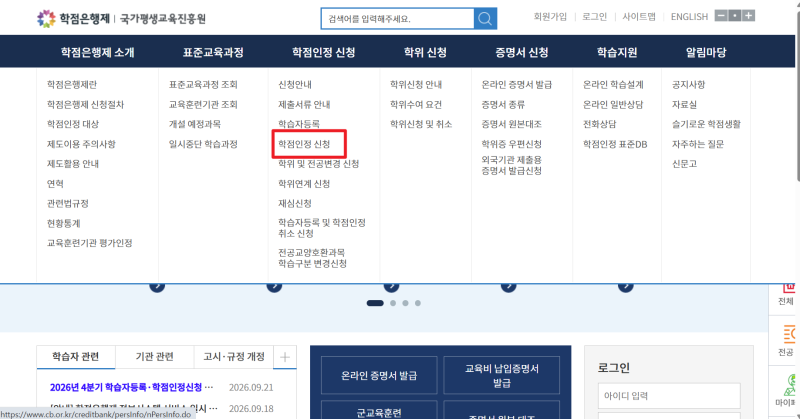Image resolution: width=800 pixels, height=419 pixels.
Task: Open 전공교양호환과목 학습구분 변경신청 item
Action: [x=312, y=258]
